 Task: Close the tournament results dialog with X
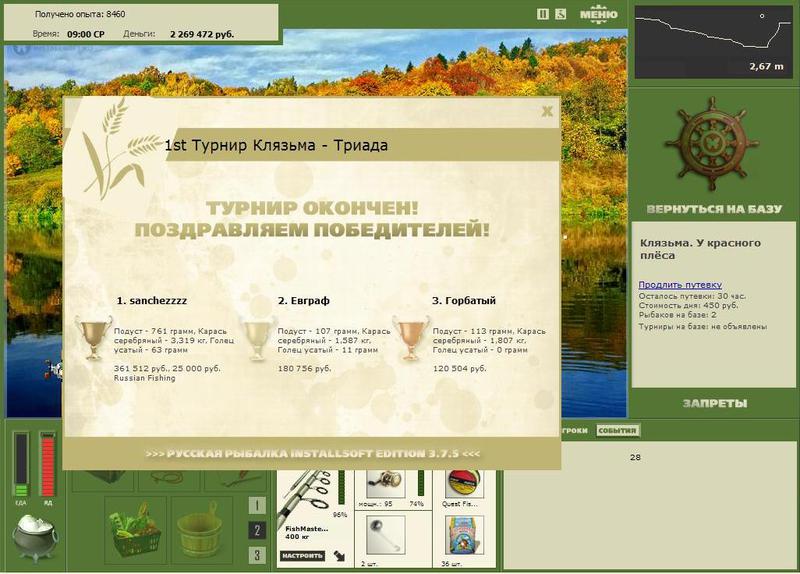point(547,111)
